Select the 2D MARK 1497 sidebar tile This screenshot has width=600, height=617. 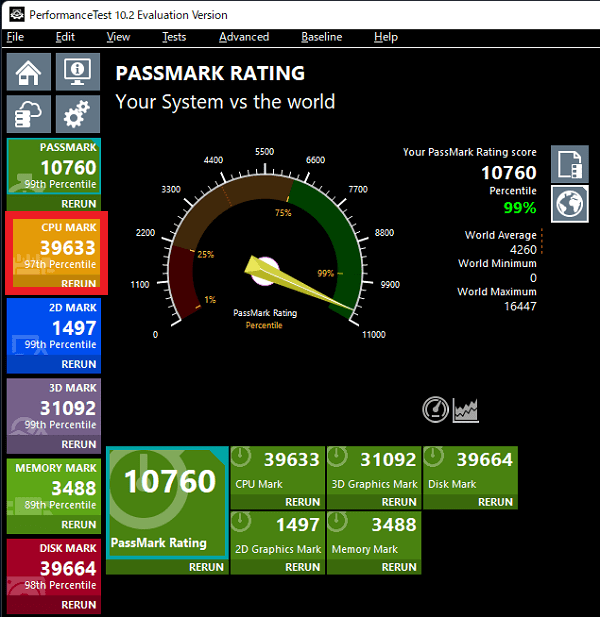pos(54,327)
